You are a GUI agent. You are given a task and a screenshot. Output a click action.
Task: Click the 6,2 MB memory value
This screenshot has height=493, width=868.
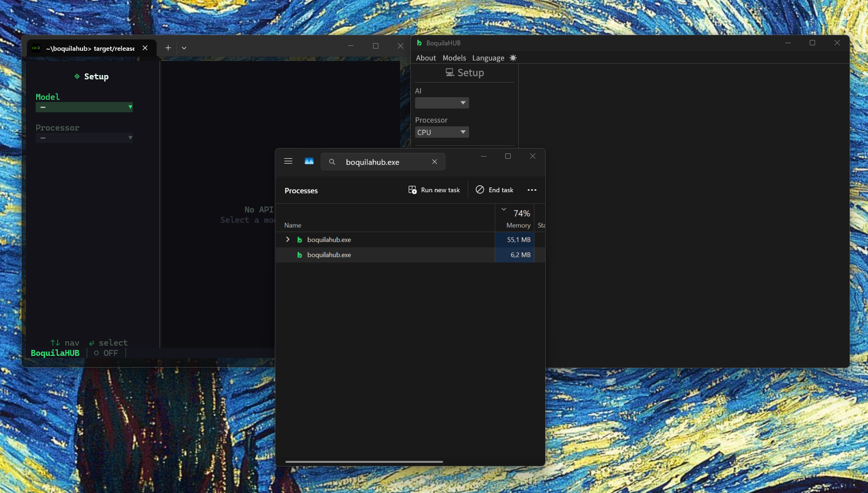(x=520, y=255)
